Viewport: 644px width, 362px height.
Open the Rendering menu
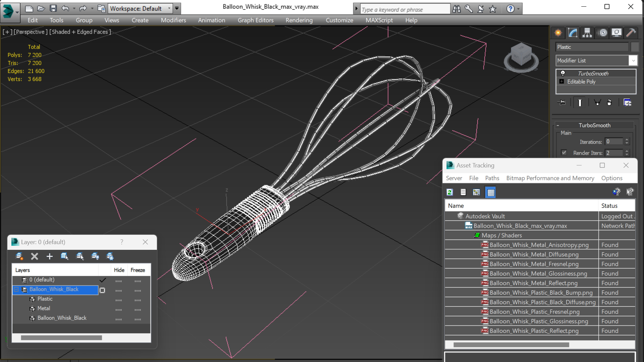[x=299, y=20]
